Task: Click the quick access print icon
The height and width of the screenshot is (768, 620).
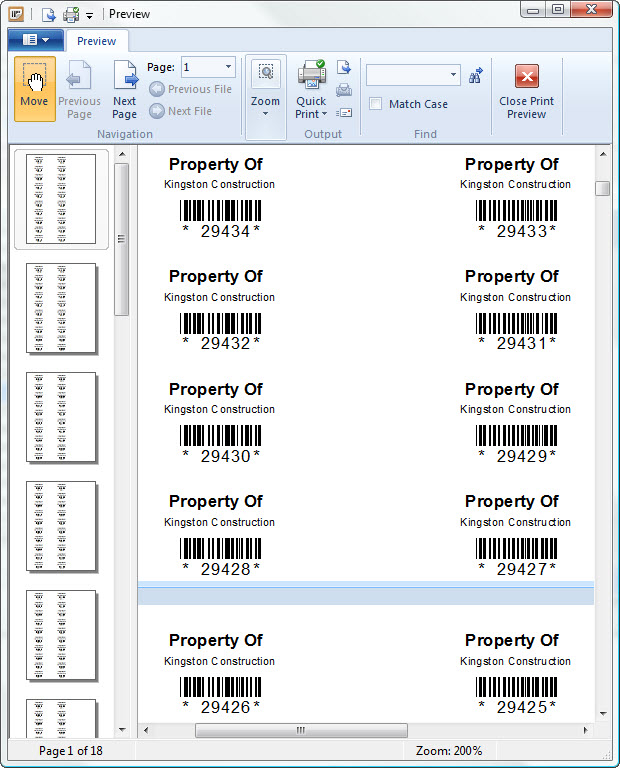Action: coord(71,15)
